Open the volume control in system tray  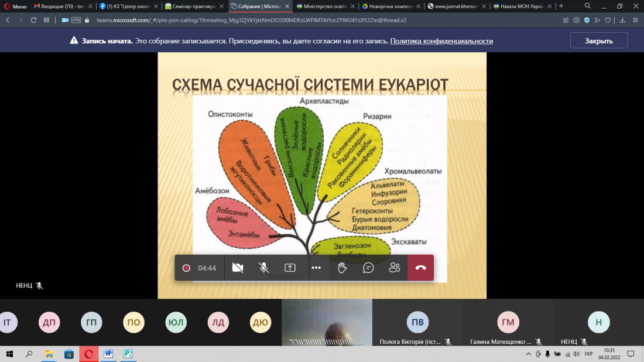pyautogui.click(x=577, y=354)
